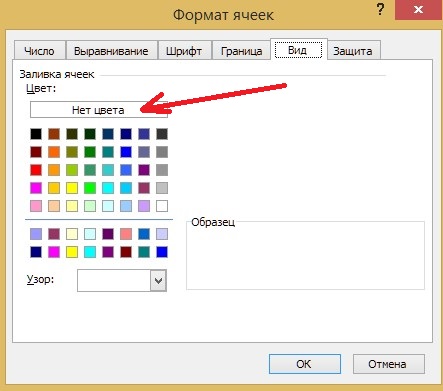The image size is (443, 391).
Task: Open help with the question mark icon
Action: pyautogui.click(x=380, y=10)
